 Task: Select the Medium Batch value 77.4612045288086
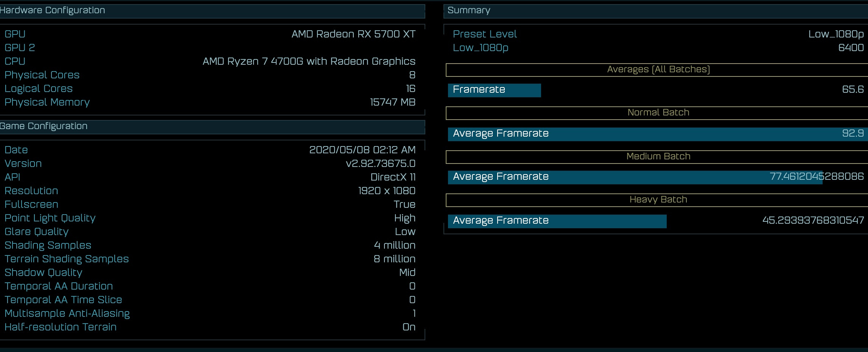[x=817, y=176]
